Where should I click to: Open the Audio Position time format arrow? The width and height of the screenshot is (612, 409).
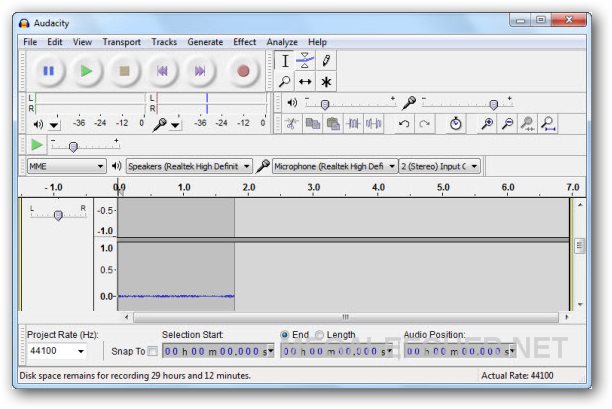click(x=512, y=351)
